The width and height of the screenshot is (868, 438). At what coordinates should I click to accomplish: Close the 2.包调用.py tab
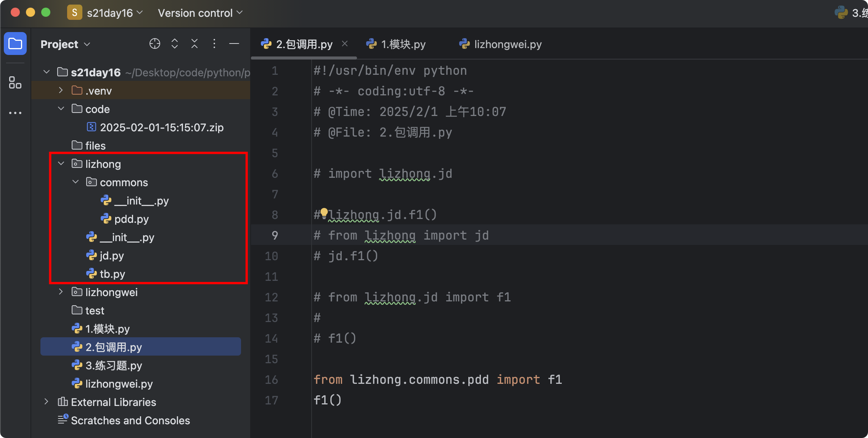coord(345,44)
